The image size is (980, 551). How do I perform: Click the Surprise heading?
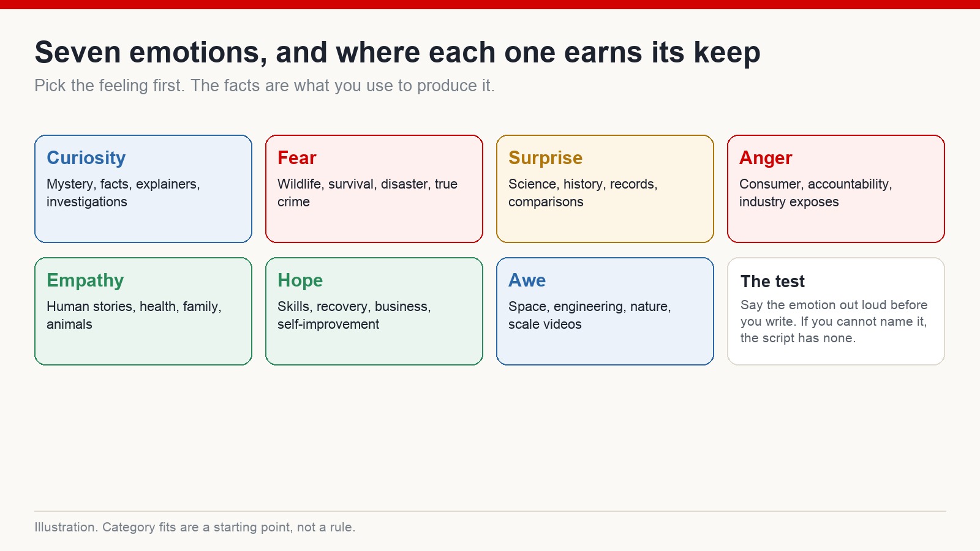(x=545, y=158)
